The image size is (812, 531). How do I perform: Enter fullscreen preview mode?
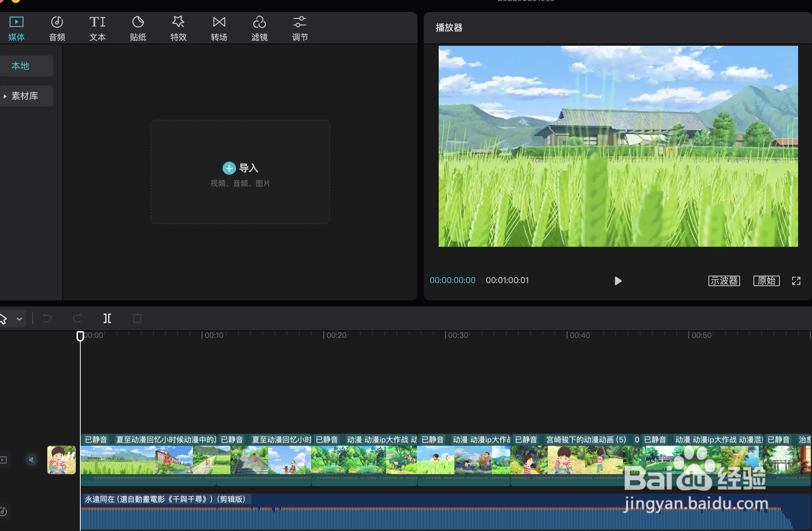point(796,281)
